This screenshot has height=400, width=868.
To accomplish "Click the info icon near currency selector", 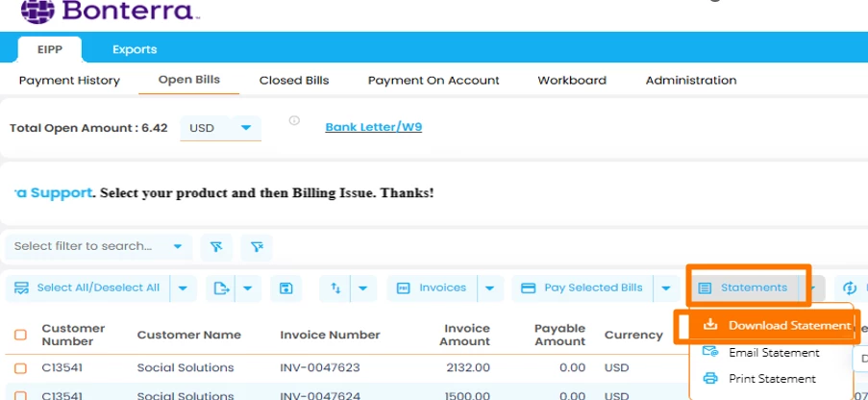I will [x=294, y=120].
